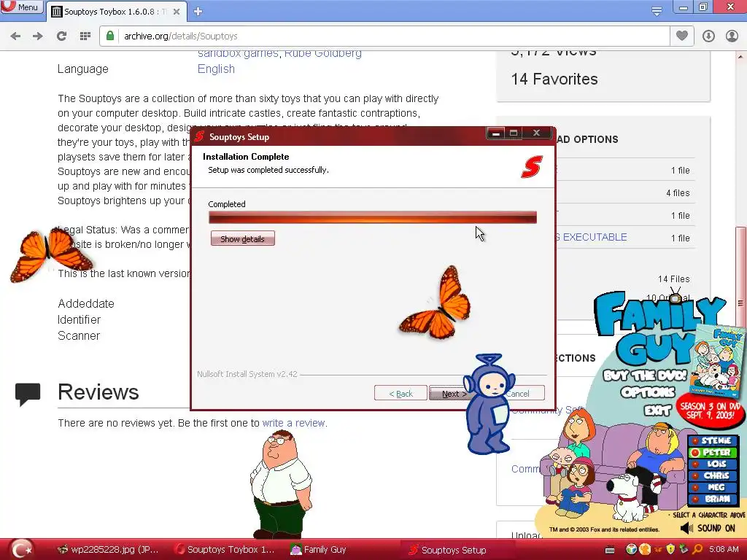Reload the archive.org page

(61, 36)
